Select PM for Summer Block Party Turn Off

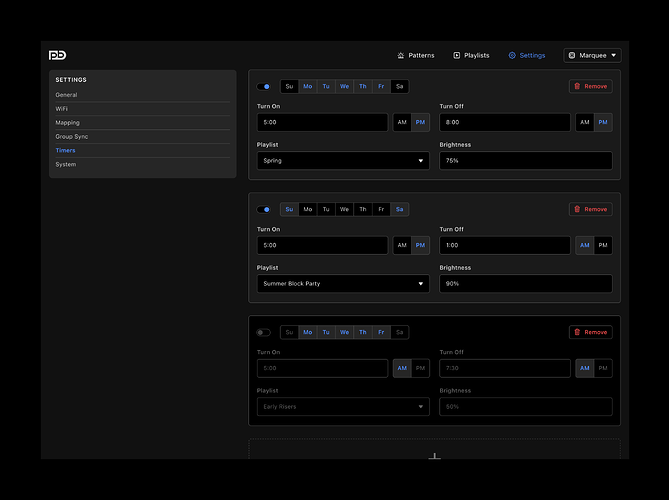[603, 245]
